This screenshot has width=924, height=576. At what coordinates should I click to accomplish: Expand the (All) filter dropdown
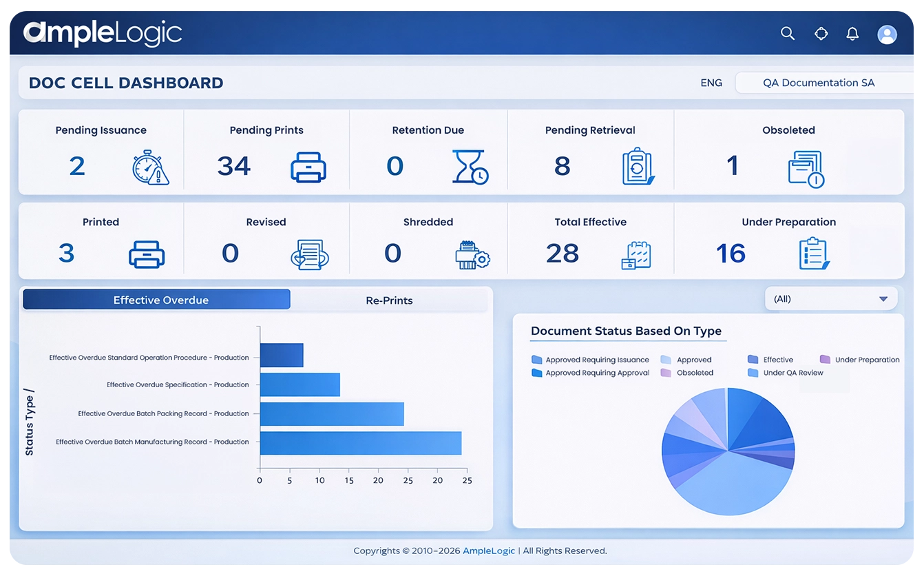[x=831, y=299]
